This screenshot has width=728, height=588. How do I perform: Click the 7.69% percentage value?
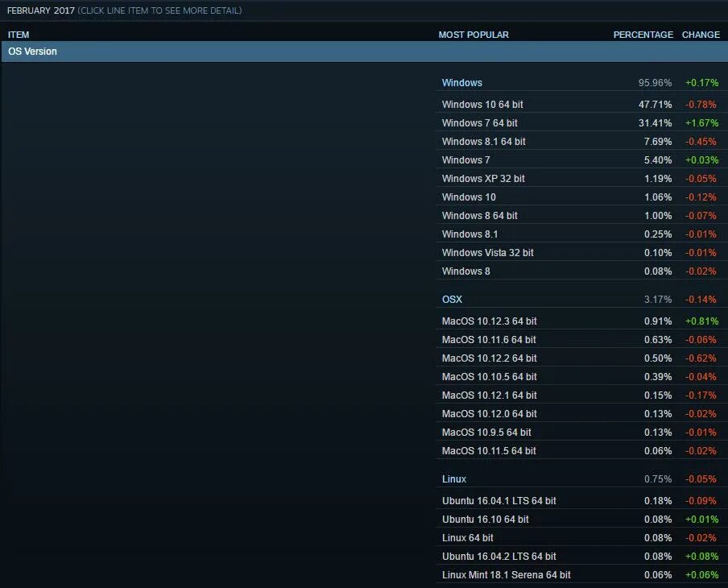[658, 142]
